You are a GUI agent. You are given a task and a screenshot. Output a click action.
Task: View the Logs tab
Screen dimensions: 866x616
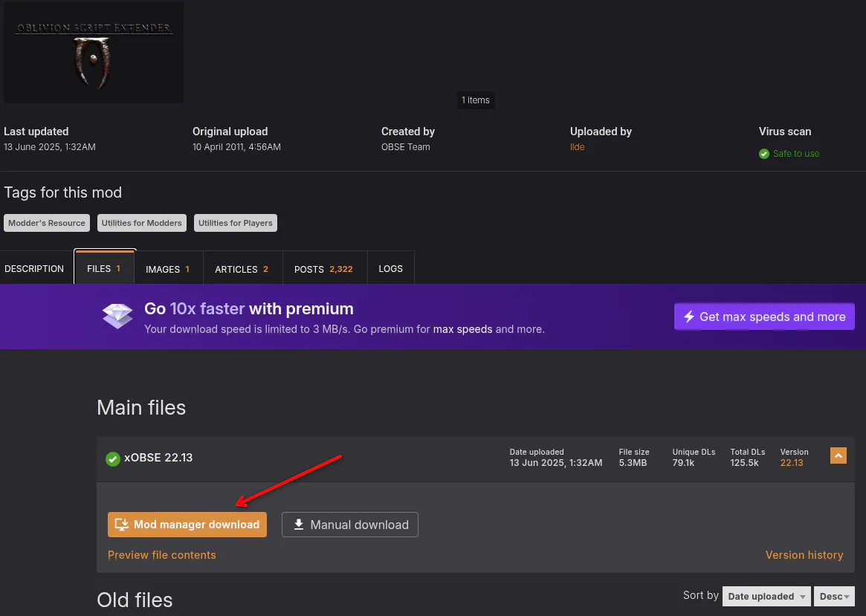390,269
